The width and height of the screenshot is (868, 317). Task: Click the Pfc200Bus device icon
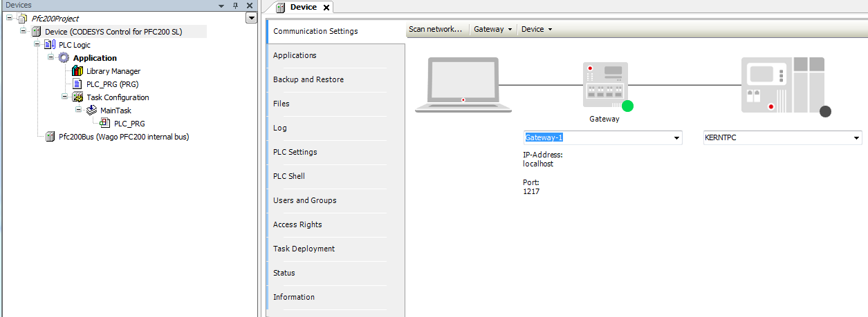pyautogui.click(x=50, y=137)
